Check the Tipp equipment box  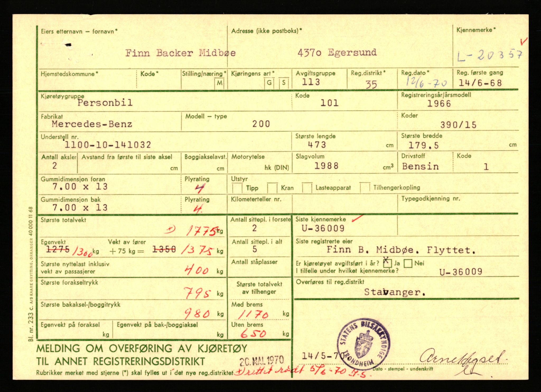[x=237, y=188]
